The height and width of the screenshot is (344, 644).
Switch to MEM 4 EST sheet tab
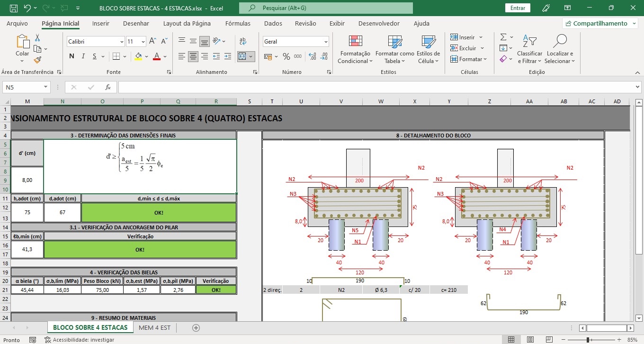coord(154,327)
